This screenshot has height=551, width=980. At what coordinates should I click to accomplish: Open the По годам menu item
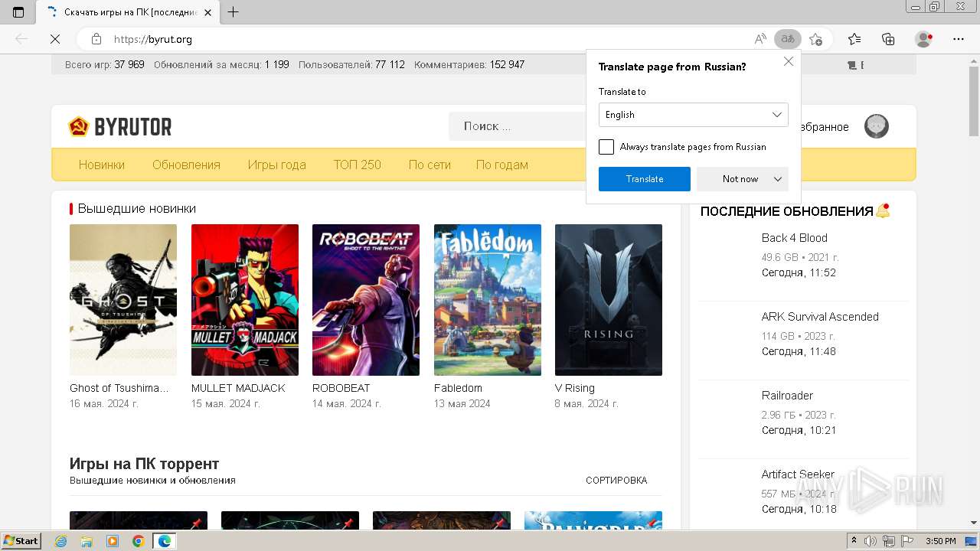(502, 165)
